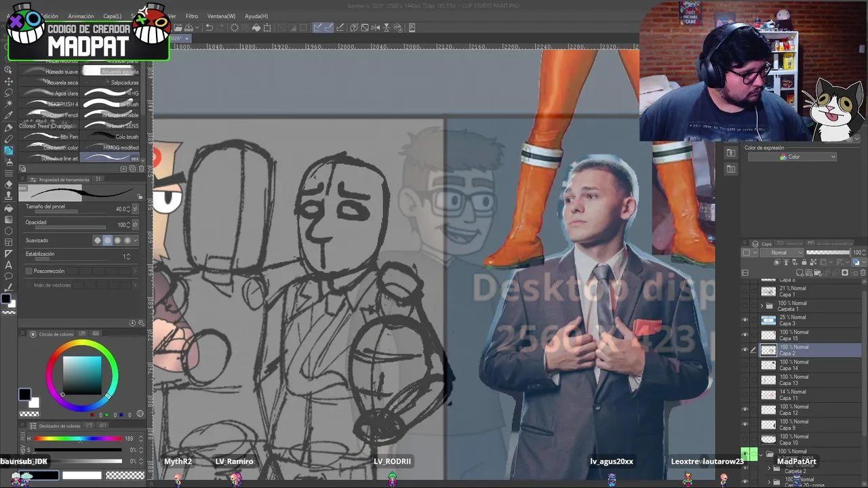
Task: Select the Figure hexagon tool
Action: click(9, 230)
